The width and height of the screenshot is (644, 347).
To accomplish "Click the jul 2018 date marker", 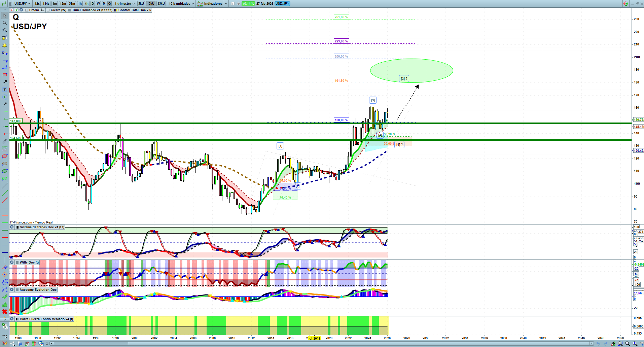I will point(315,338).
